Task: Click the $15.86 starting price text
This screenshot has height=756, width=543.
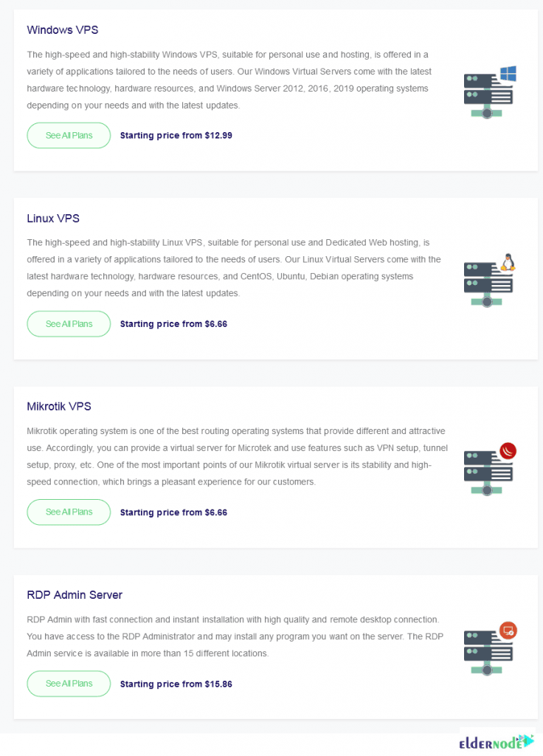Action: tap(176, 684)
